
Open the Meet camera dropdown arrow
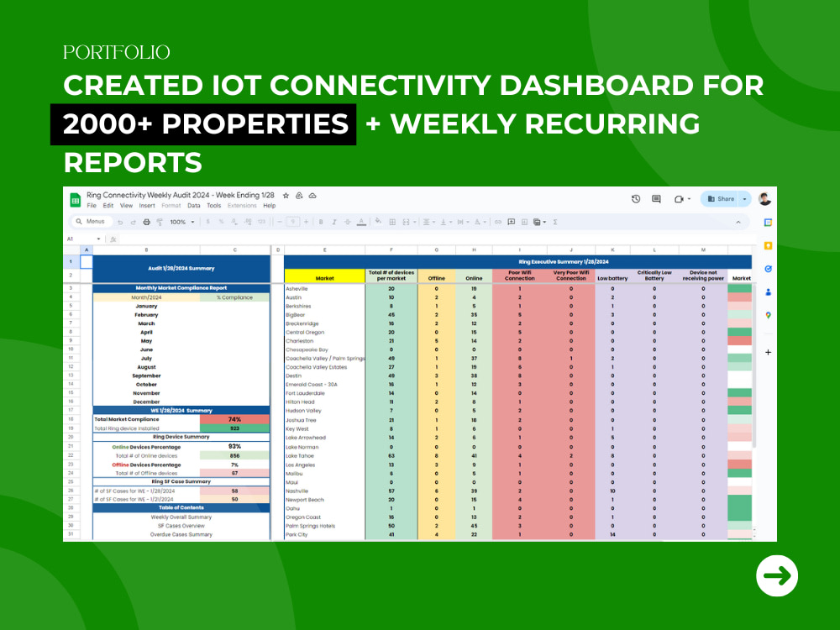689,199
